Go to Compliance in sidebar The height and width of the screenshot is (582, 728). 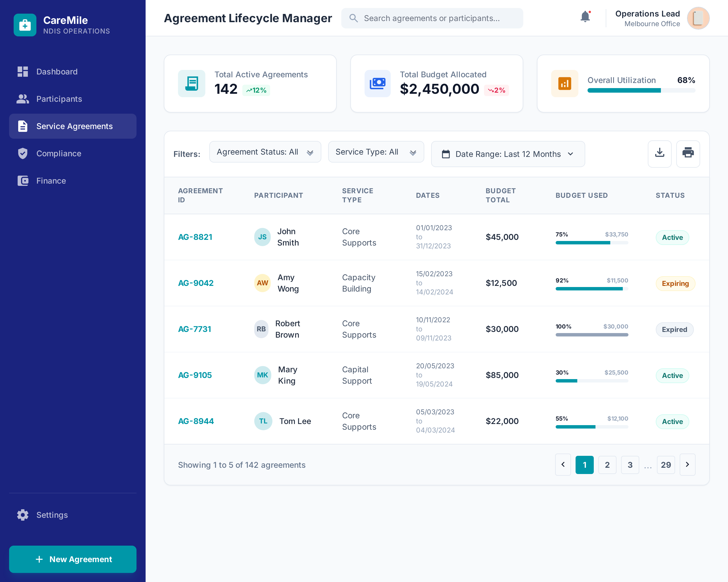tap(58, 153)
